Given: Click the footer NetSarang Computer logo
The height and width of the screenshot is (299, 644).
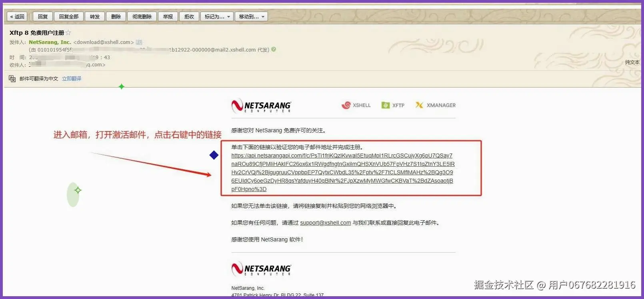Looking at the screenshot, I should click(x=261, y=269).
